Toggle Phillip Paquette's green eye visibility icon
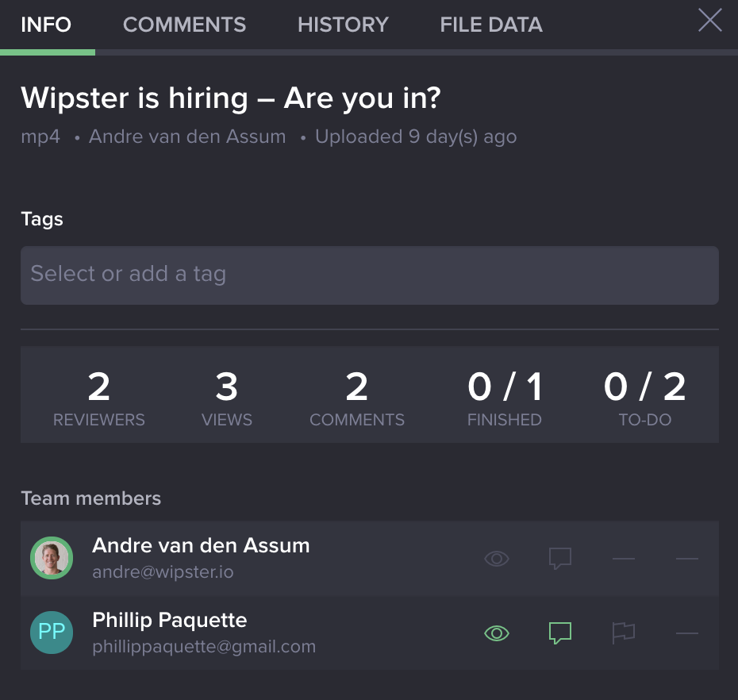This screenshot has height=700, width=738. (x=497, y=633)
